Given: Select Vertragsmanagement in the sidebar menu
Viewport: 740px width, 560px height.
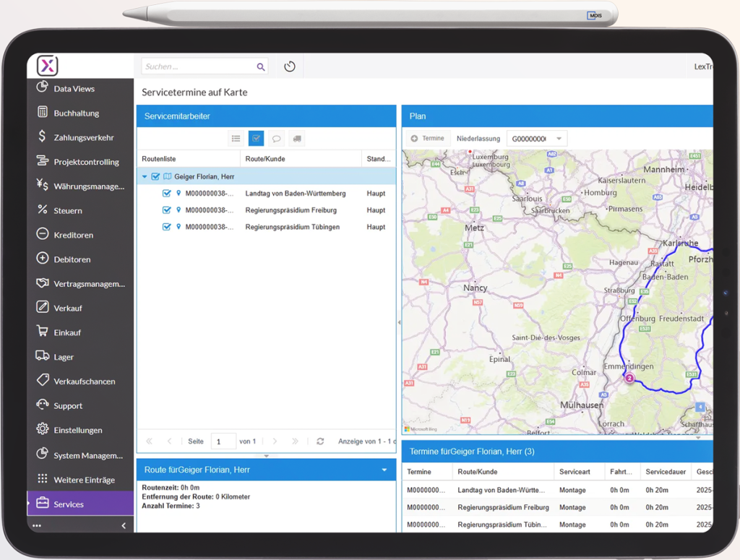Looking at the screenshot, I should [89, 284].
